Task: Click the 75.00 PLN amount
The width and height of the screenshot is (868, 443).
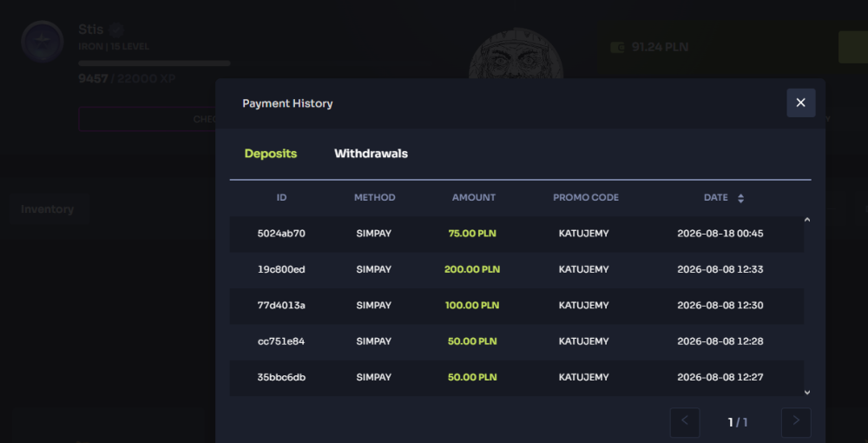Action: tap(472, 234)
